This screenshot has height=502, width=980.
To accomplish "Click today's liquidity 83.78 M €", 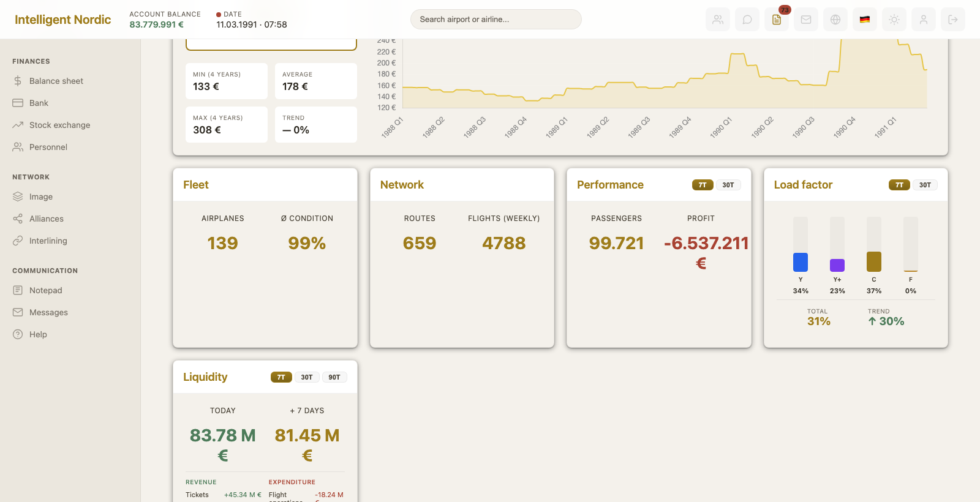I will click(x=223, y=445).
